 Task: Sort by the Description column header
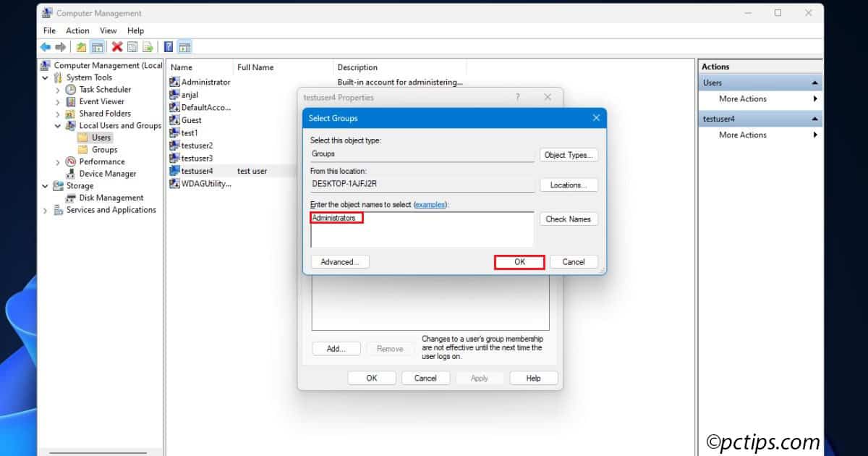[x=400, y=67]
